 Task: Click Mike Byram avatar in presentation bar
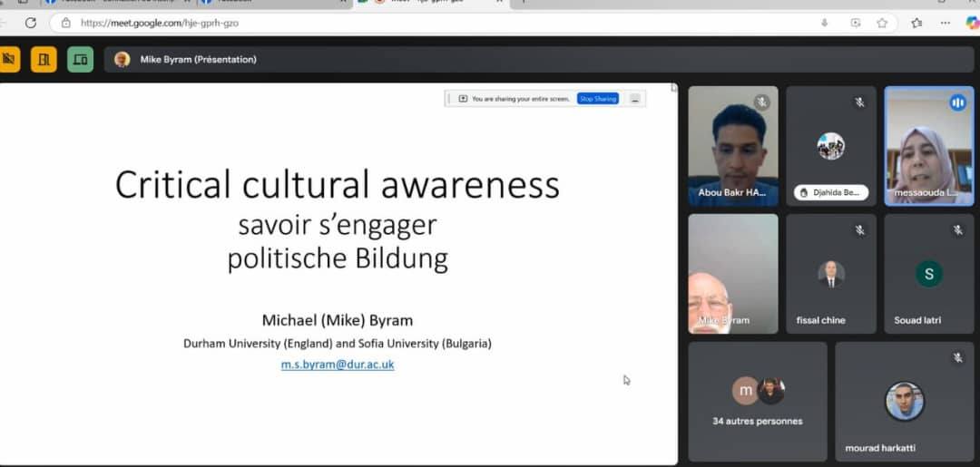tap(122, 59)
